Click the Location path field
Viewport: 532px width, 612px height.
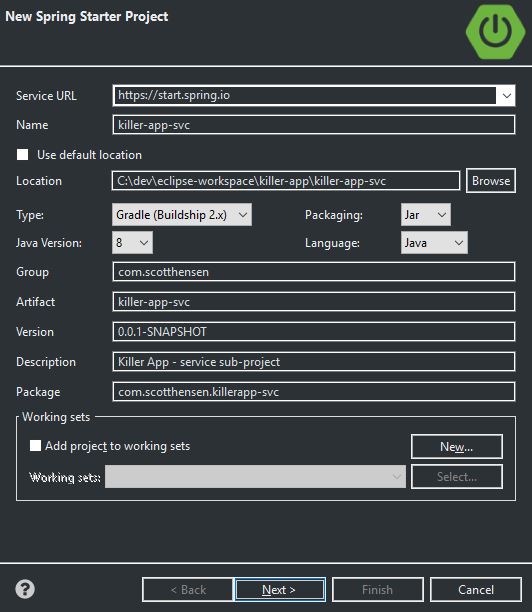[286, 181]
